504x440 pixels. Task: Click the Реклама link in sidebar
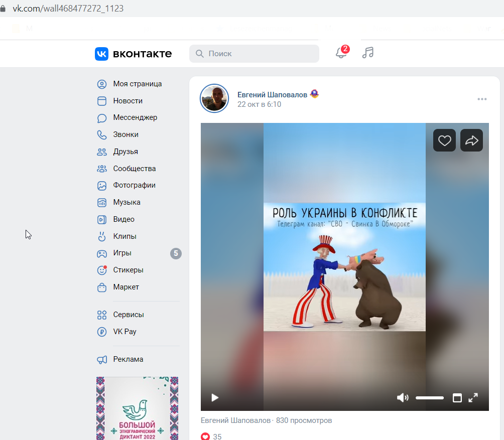click(128, 359)
